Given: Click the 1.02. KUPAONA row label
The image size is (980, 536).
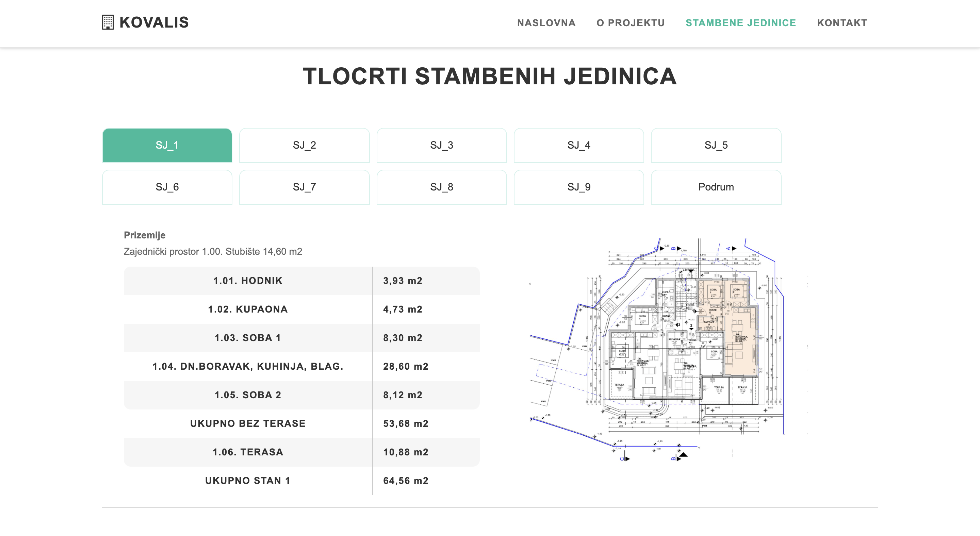Looking at the screenshot, I should 248,309.
